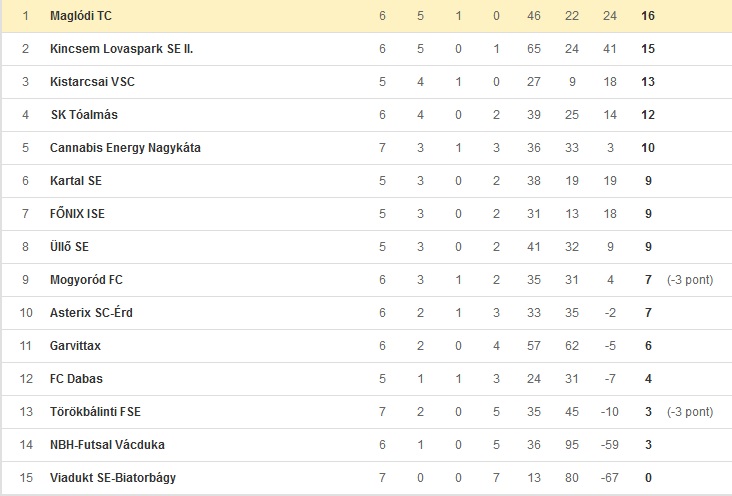Select NBH-Futsal Vácduka team name
Image resolution: width=732 pixels, height=496 pixels.
pos(107,445)
